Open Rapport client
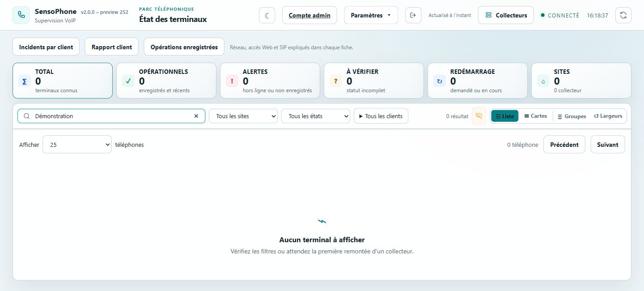644x291 pixels. pyautogui.click(x=112, y=47)
